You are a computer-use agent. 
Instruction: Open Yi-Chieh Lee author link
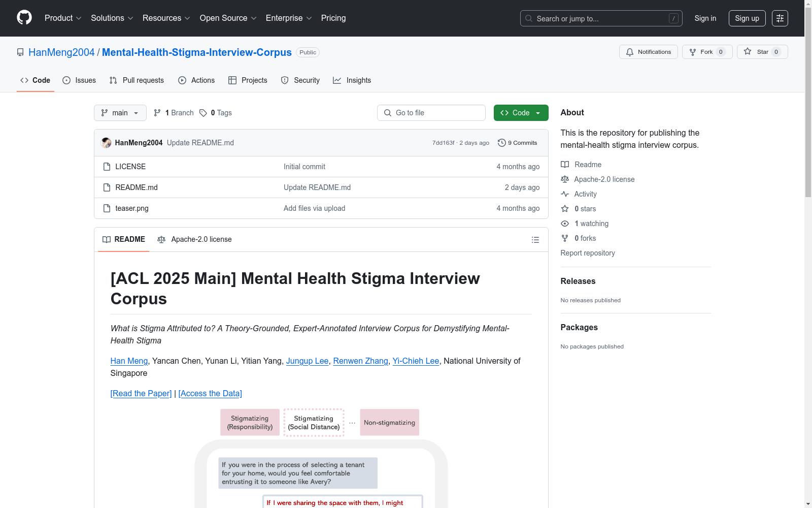pyautogui.click(x=416, y=361)
